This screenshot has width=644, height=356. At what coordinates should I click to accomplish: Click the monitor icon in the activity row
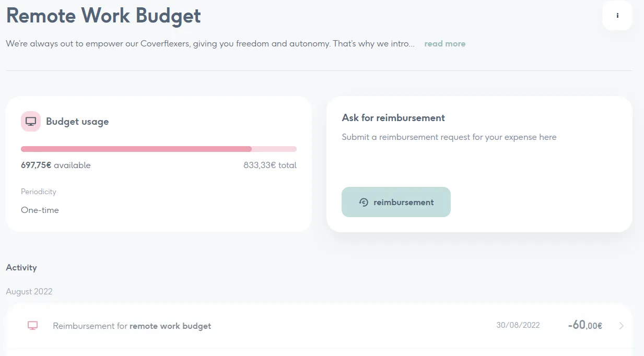coord(33,326)
